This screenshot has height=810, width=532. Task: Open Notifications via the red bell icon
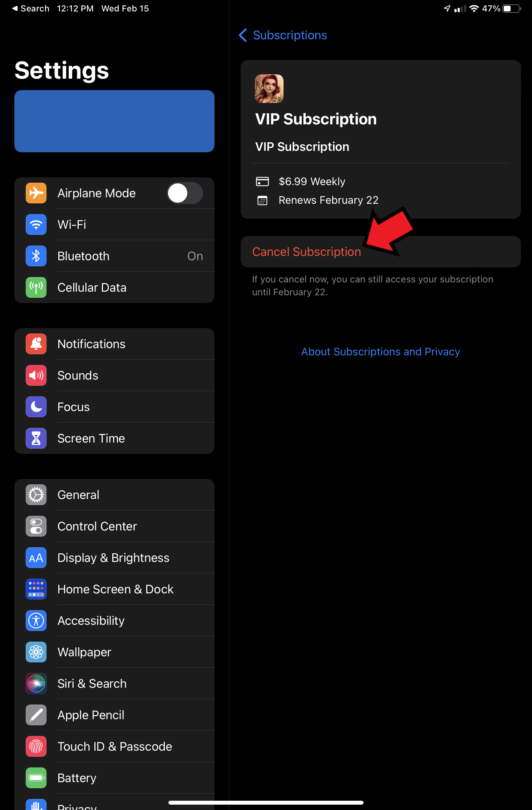coord(36,344)
